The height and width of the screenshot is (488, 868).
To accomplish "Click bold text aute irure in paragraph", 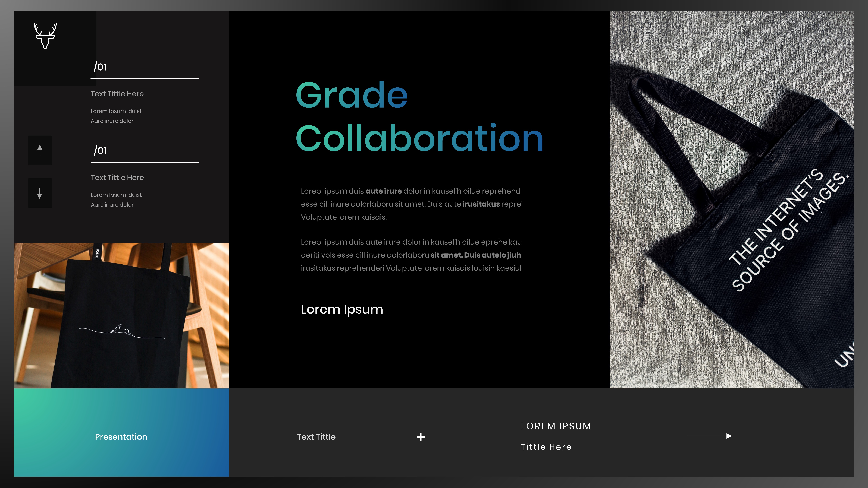I will click(383, 191).
